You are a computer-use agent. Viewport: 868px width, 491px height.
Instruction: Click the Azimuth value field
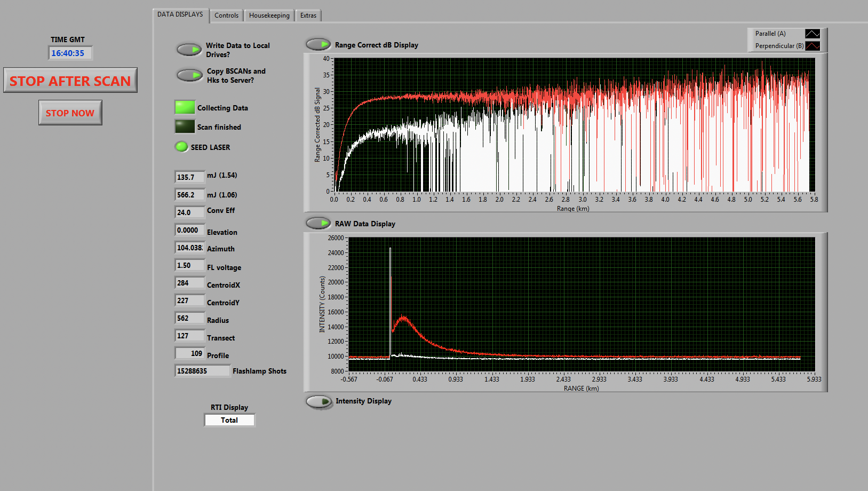(189, 248)
